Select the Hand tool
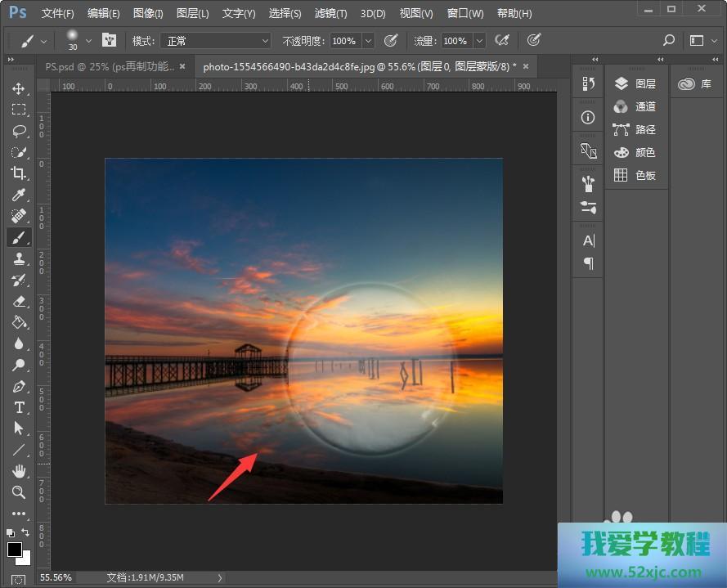The image size is (727, 588). [x=18, y=471]
